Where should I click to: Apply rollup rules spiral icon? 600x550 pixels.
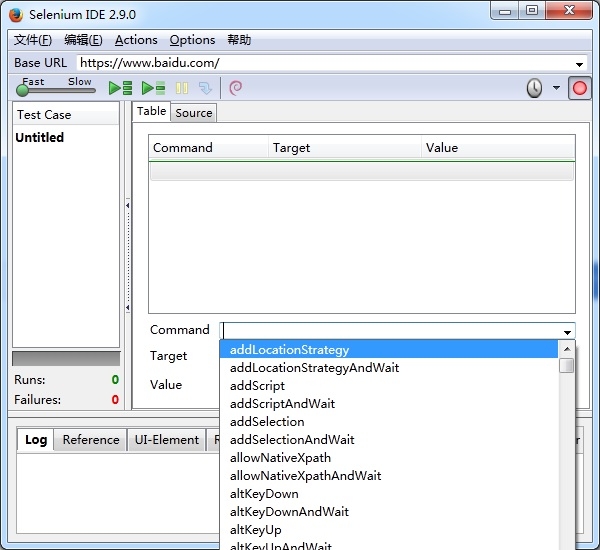235,88
